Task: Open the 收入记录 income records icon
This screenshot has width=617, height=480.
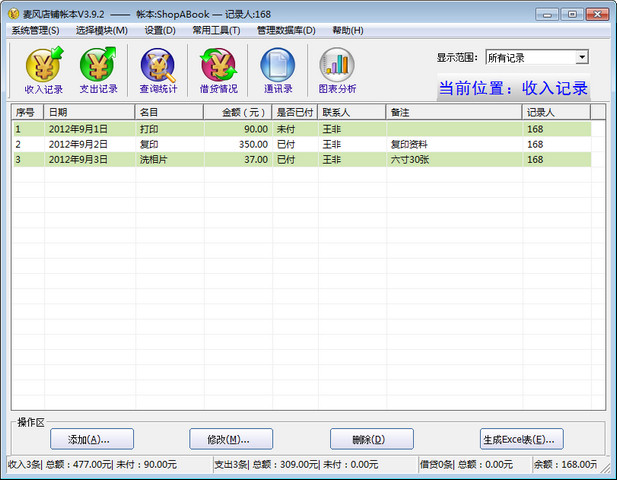Action: pos(43,70)
